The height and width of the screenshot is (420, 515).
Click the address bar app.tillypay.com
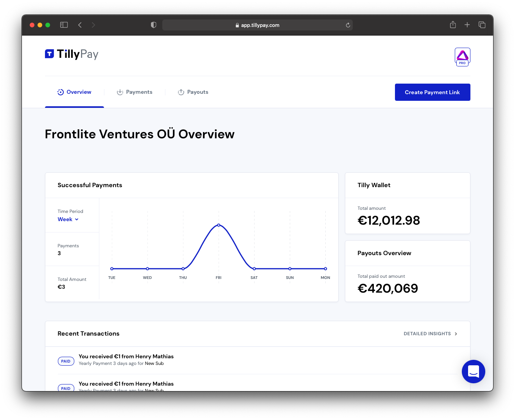[x=257, y=25]
